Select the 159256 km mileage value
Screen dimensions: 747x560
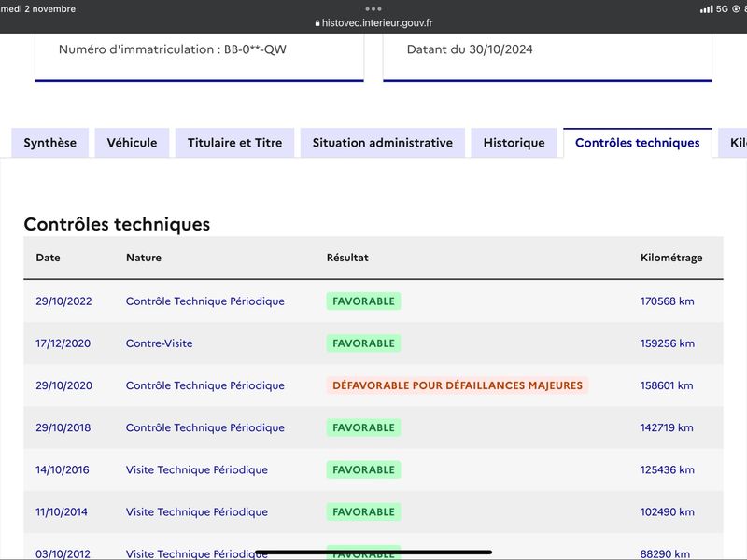[x=668, y=343]
